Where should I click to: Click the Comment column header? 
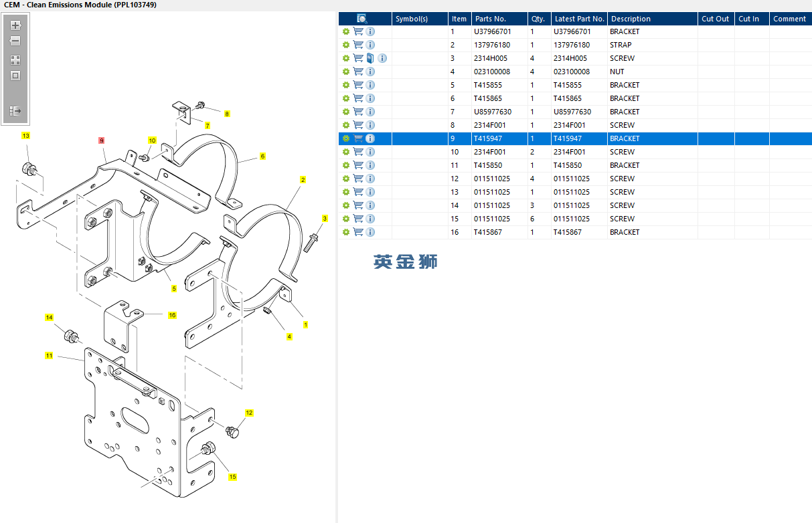790,19
